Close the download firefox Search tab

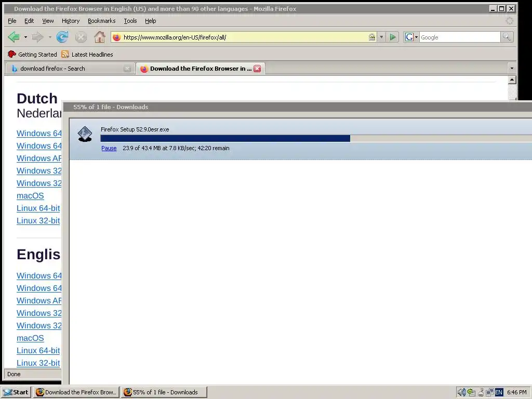click(127, 69)
